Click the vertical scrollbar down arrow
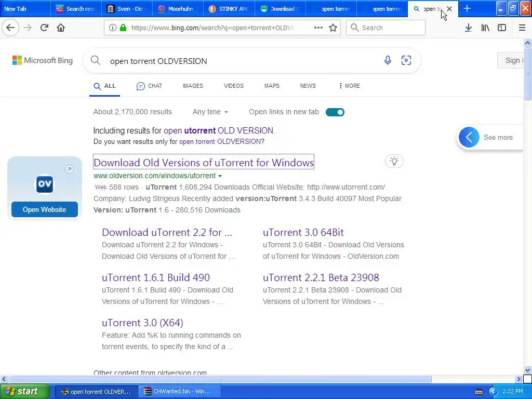Viewport: 532px width, 399px height. pyautogui.click(x=527, y=370)
